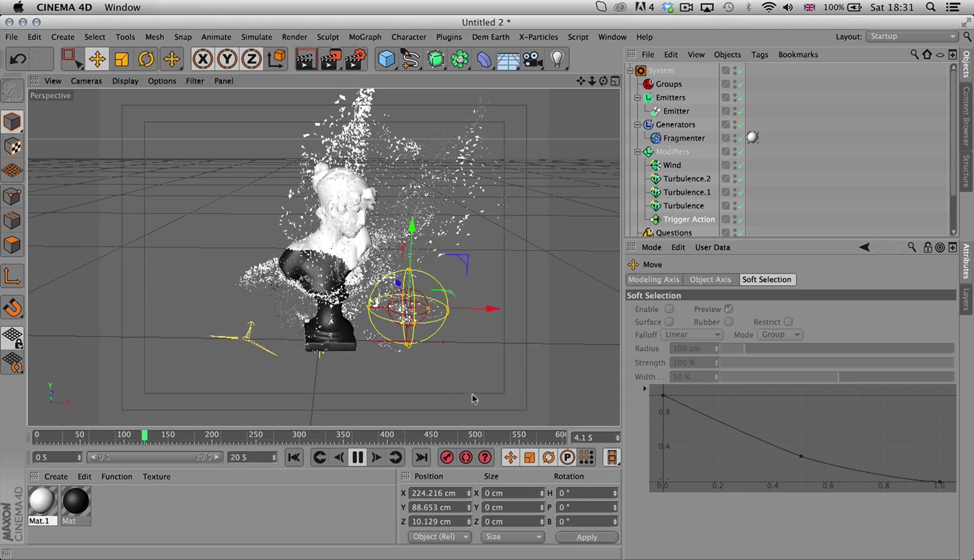The image size is (974, 560).
Task: Open the X-Particles menu
Action: coord(538,37)
